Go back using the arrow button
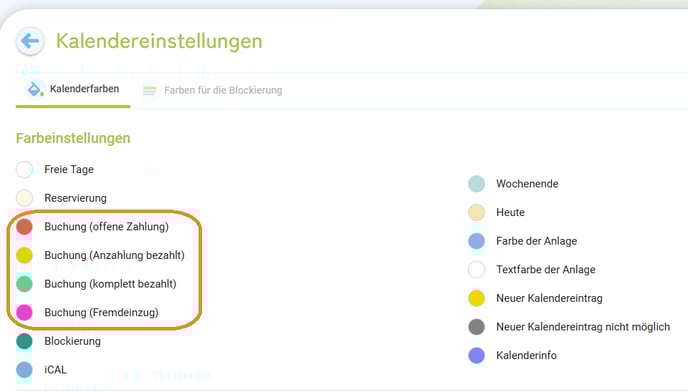 click(x=30, y=41)
